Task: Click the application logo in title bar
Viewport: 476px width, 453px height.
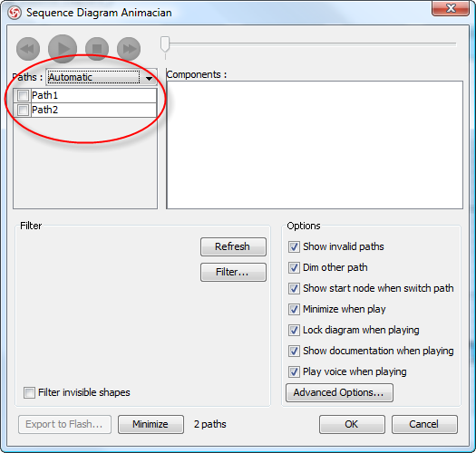Action: click(15, 13)
